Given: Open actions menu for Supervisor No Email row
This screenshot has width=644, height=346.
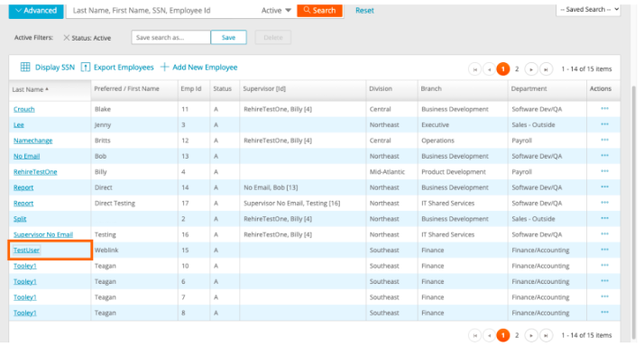Looking at the screenshot, I should tap(604, 234).
